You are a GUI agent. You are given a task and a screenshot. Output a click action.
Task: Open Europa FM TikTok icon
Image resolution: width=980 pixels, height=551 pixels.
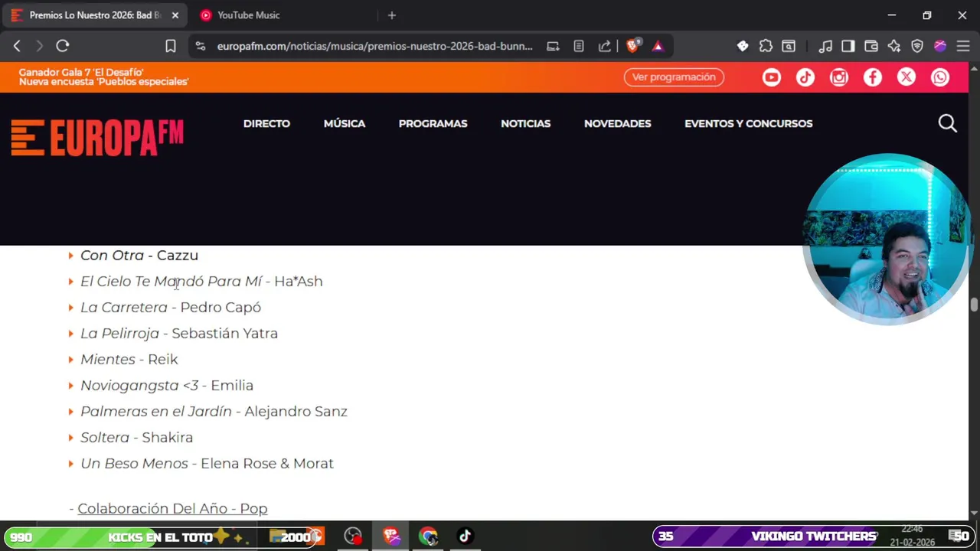pos(805,77)
